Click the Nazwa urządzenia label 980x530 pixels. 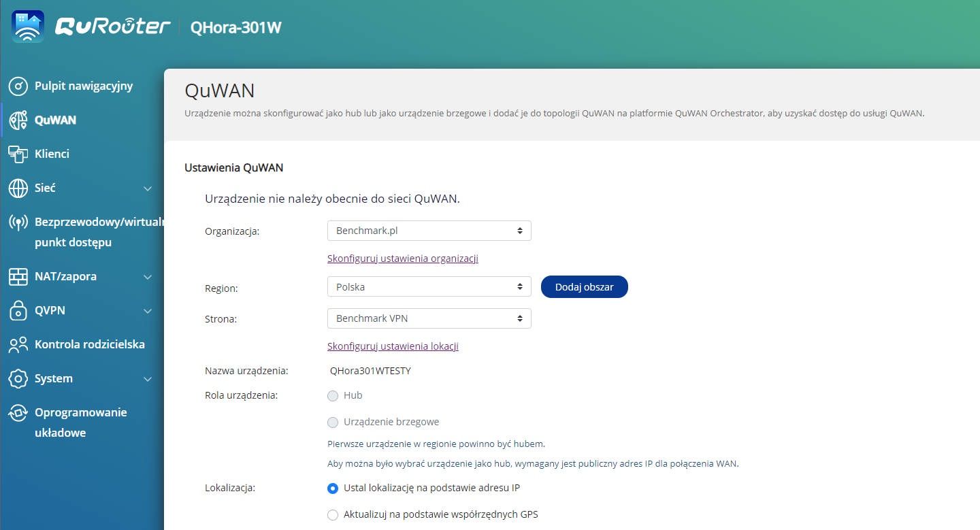[246, 371]
